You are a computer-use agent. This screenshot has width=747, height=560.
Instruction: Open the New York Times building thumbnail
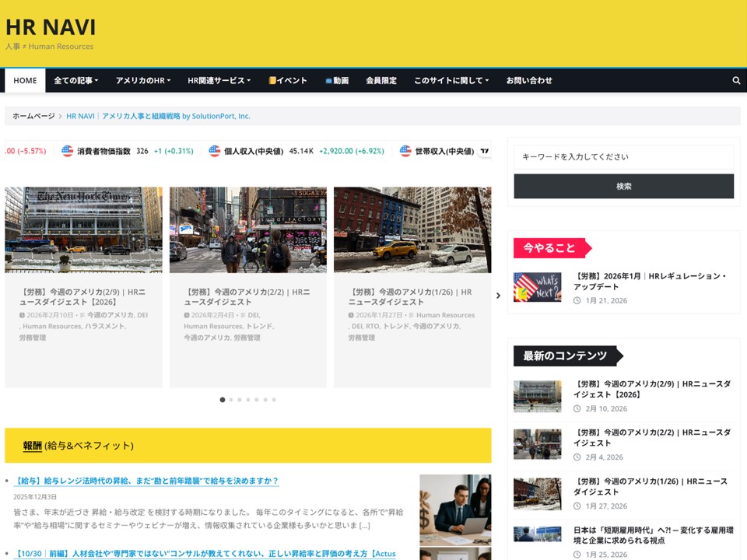[83, 229]
